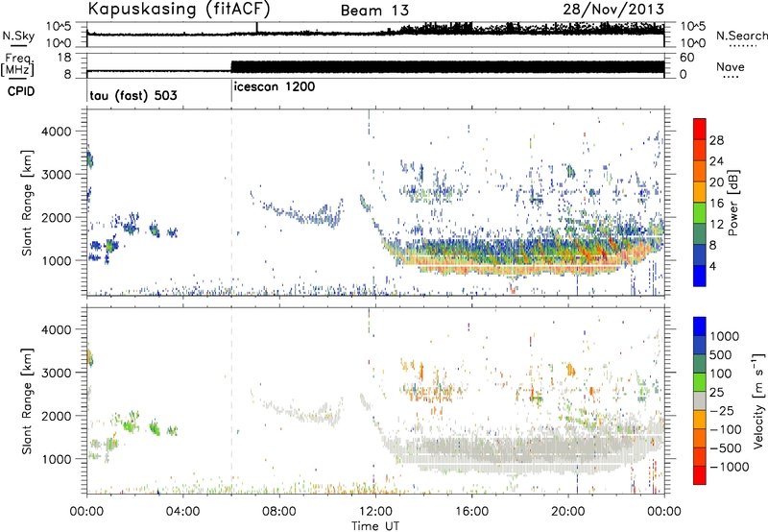Click the noise spike near 07:00 in sky-noise panel

[256, 28]
